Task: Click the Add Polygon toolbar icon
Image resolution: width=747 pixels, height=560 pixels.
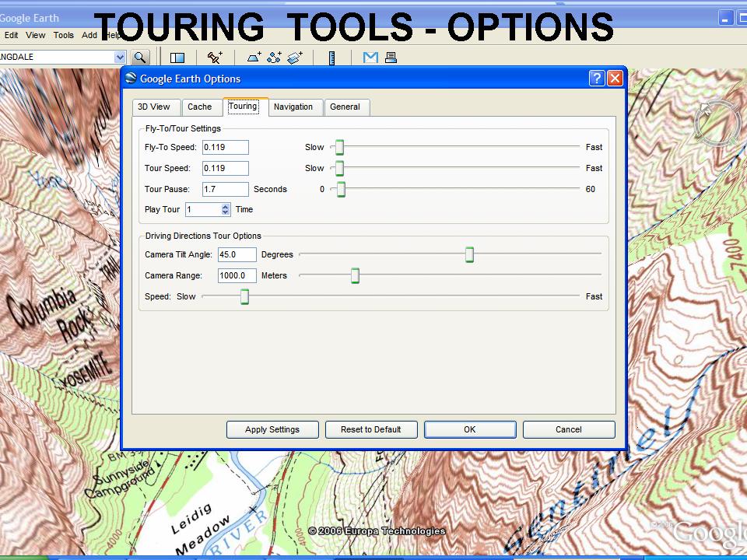Action: pyautogui.click(x=254, y=58)
